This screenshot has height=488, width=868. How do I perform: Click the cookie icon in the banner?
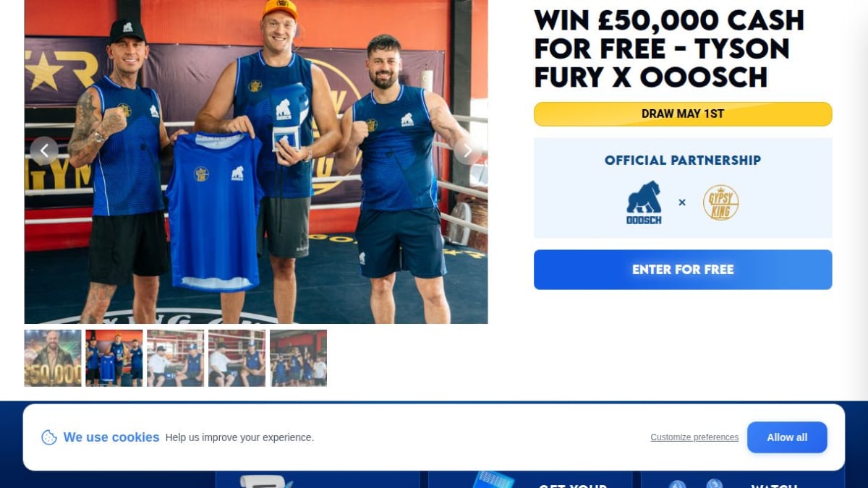tap(49, 437)
